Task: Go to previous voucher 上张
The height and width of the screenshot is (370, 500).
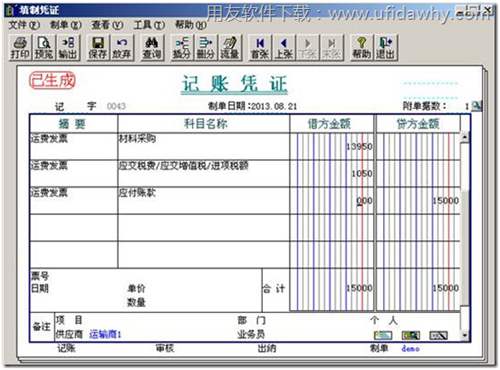Action: (x=284, y=48)
